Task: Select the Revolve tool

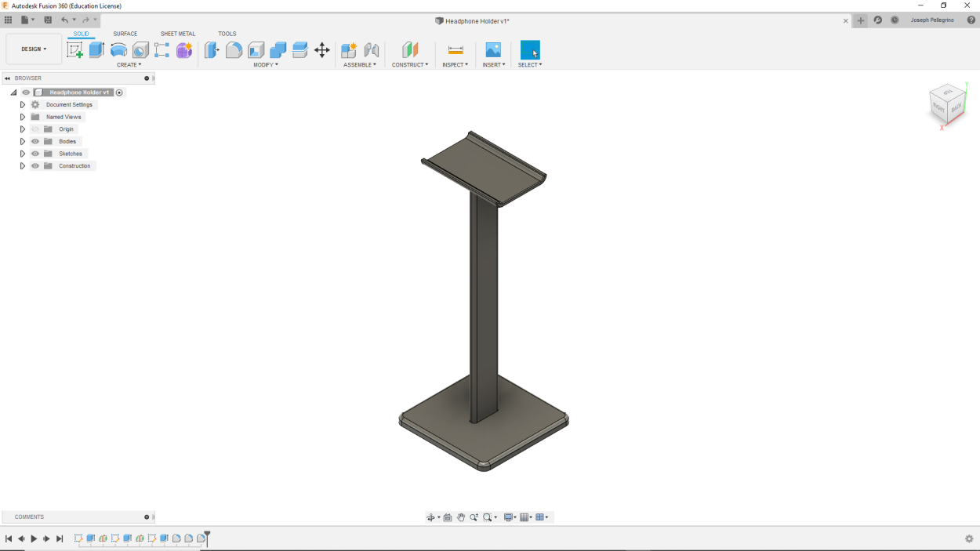Action: (x=118, y=50)
